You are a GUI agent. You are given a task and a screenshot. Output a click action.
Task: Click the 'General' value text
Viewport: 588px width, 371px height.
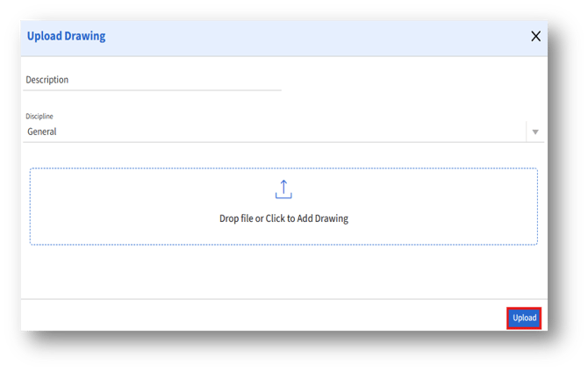[42, 132]
